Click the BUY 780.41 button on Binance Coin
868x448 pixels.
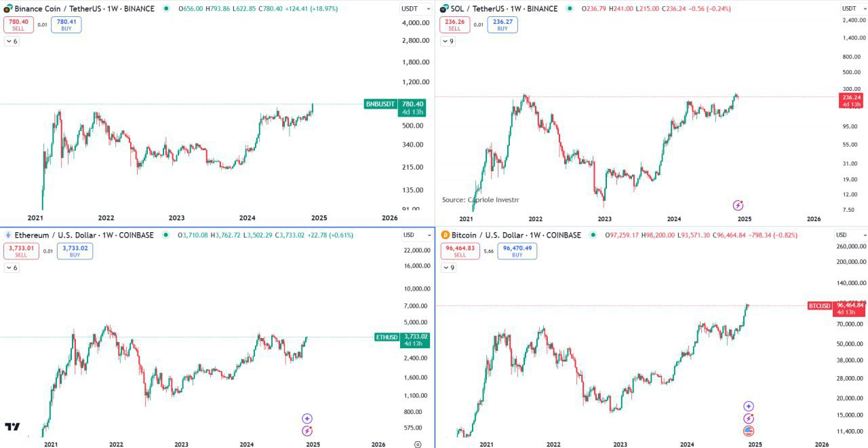(66, 24)
